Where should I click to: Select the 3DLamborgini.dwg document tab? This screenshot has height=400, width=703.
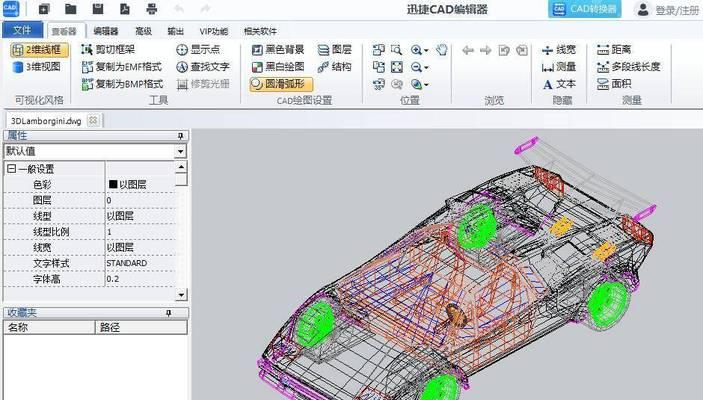pyautogui.click(x=46, y=121)
